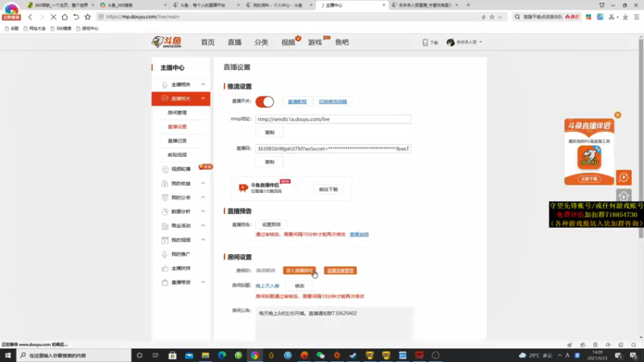Expand the 我的视频 chevron

click(203, 240)
